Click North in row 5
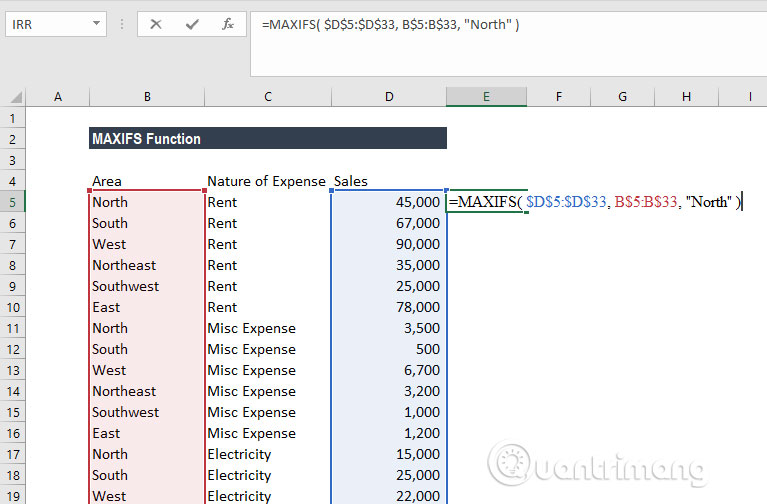 click(x=110, y=202)
